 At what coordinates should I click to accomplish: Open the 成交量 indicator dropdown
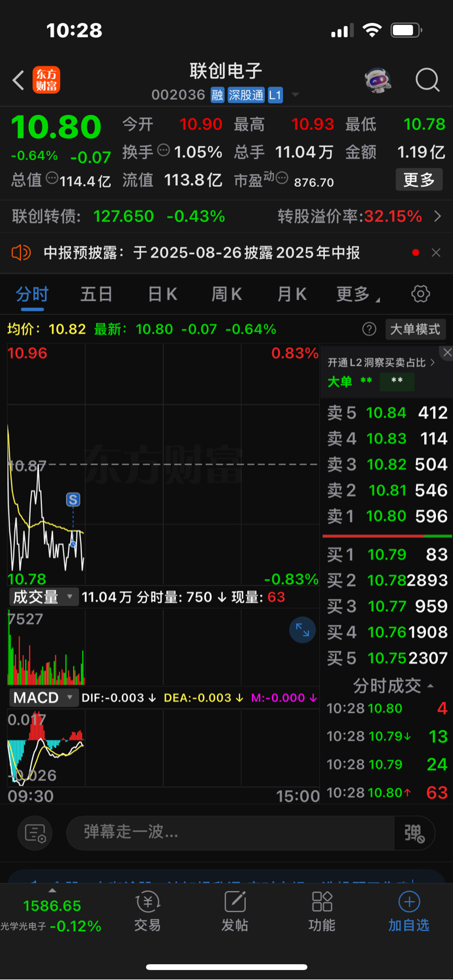coord(43,597)
